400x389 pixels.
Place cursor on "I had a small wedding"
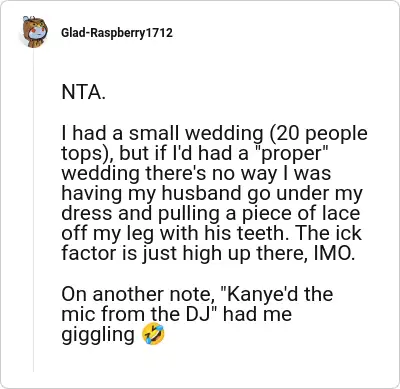coord(162,134)
